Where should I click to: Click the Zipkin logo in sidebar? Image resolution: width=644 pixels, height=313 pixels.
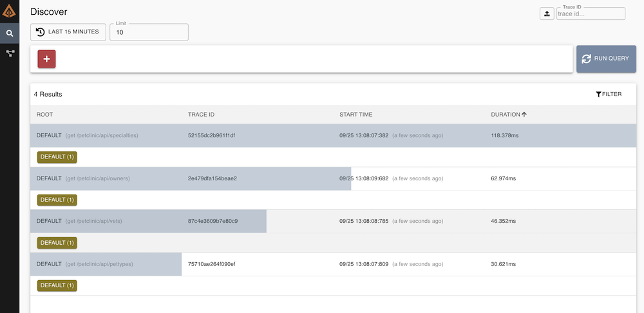(10, 11)
